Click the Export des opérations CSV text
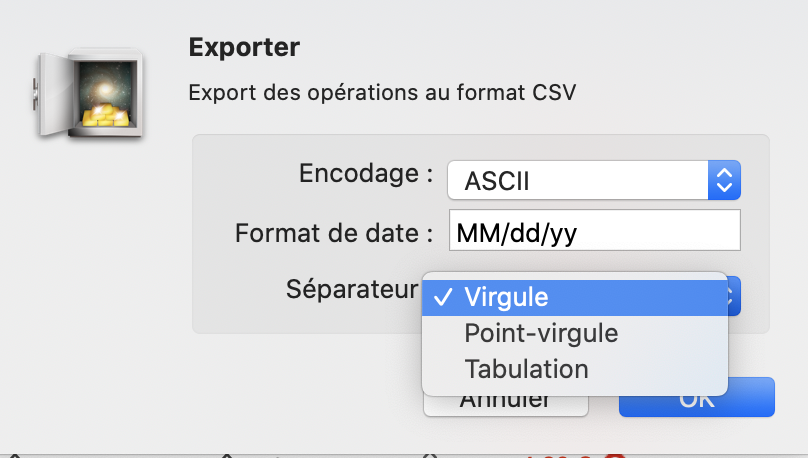 [x=382, y=93]
